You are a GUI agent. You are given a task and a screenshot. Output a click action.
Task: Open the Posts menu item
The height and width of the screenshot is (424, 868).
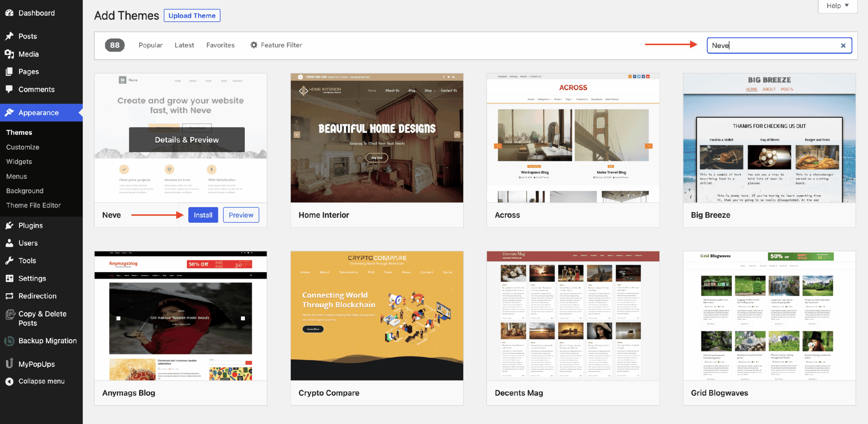[41, 36]
